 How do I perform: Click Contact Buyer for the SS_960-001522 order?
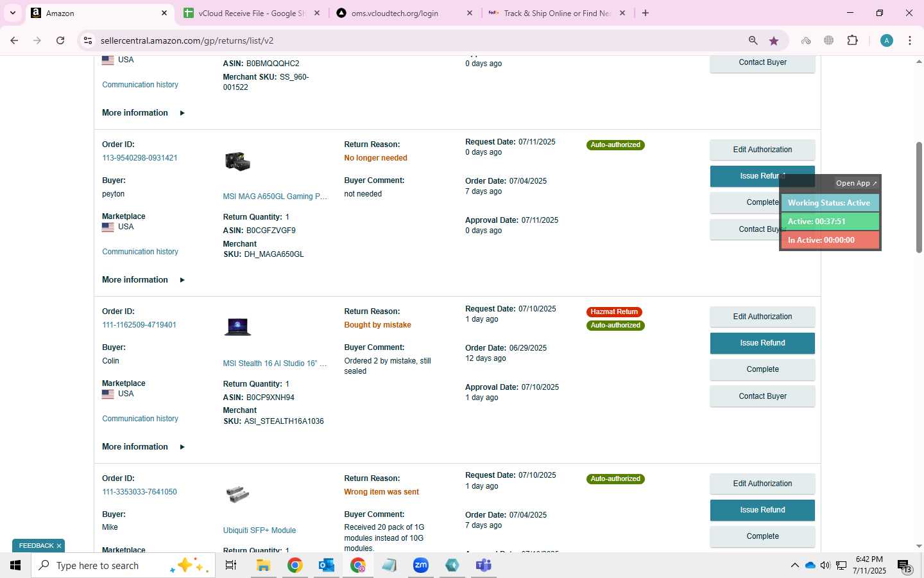coord(762,63)
